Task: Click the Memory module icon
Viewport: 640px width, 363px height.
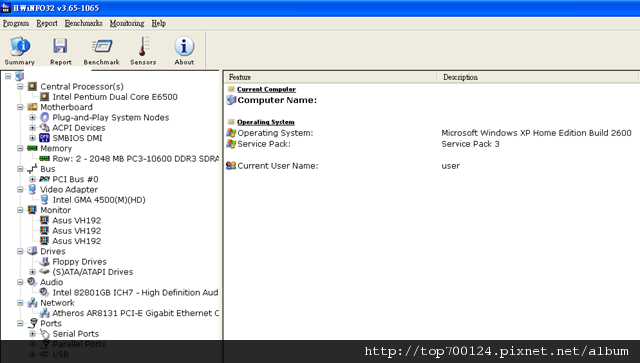Action: (32, 148)
